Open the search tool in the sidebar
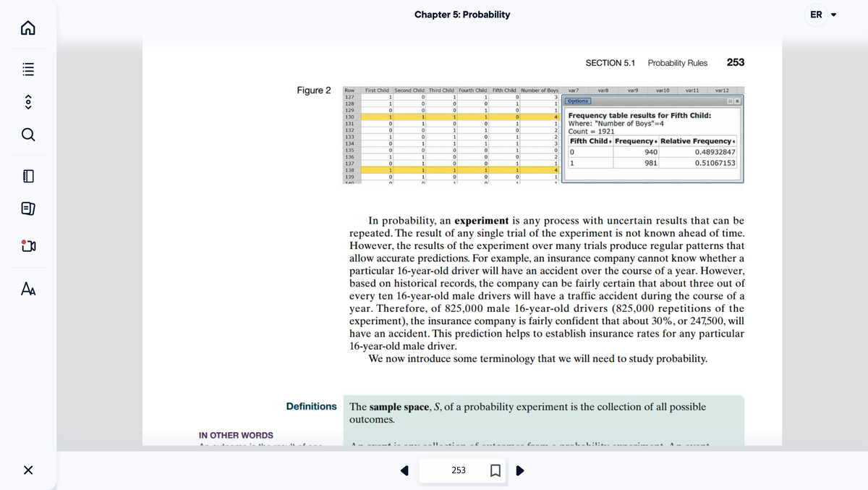Image resolution: width=868 pixels, height=490 pixels. (27, 135)
